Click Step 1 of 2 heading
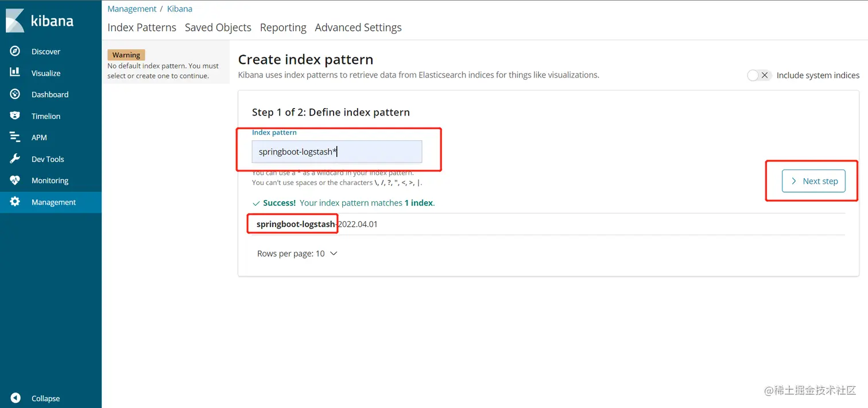 click(x=331, y=112)
